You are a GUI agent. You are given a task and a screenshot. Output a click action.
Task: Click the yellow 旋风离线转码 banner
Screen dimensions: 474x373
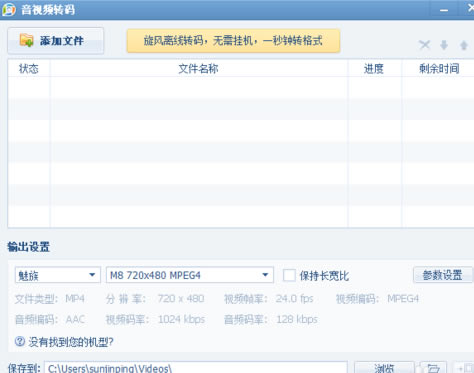tap(233, 41)
